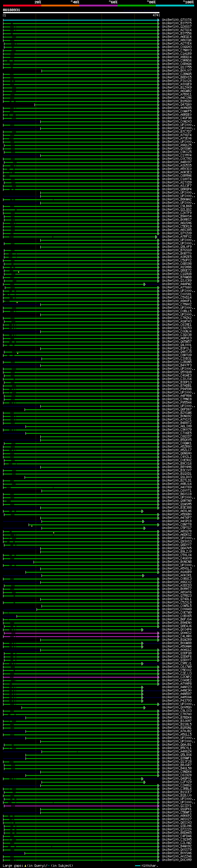Select the AU188931 query label

pyautogui.click(x=11, y=10)
